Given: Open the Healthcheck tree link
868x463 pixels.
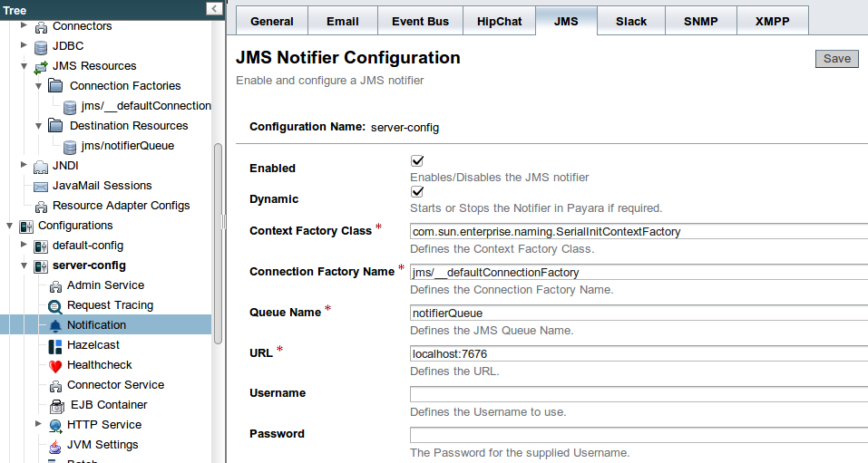Looking at the screenshot, I should pos(100,364).
